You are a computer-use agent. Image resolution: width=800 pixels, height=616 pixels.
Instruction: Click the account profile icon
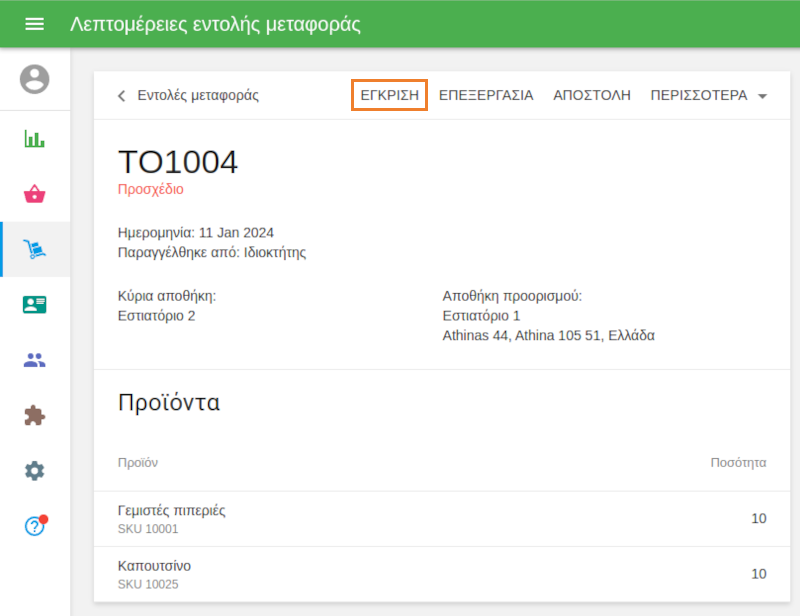click(x=35, y=80)
